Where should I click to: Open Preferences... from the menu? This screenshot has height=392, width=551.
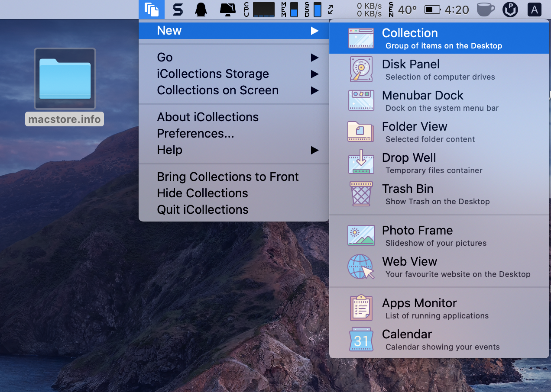tap(234, 134)
